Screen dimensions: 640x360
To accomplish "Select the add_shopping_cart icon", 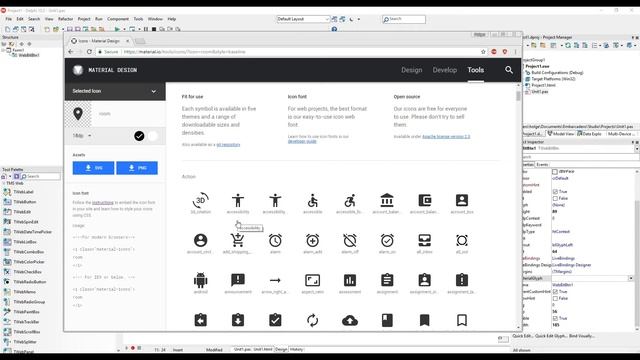I will pyautogui.click(x=238, y=240).
